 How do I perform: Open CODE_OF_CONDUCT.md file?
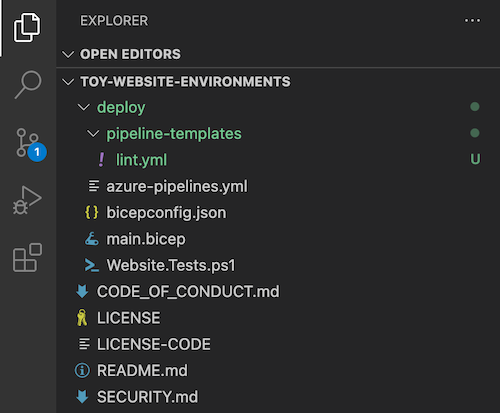188,292
